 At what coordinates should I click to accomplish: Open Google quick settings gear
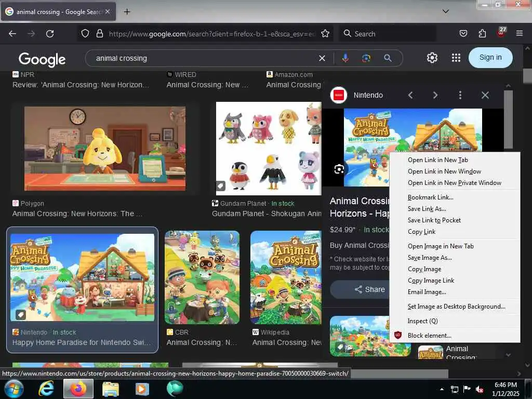pyautogui.click(x=432, y=58)
